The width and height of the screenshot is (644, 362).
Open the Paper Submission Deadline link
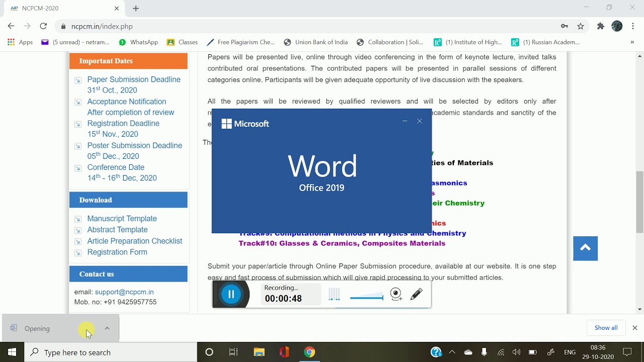(134, 84)
